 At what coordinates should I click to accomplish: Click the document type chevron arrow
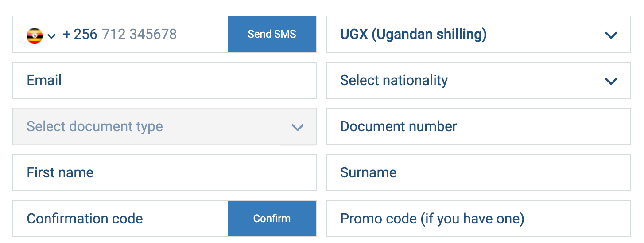click(297, 127)
